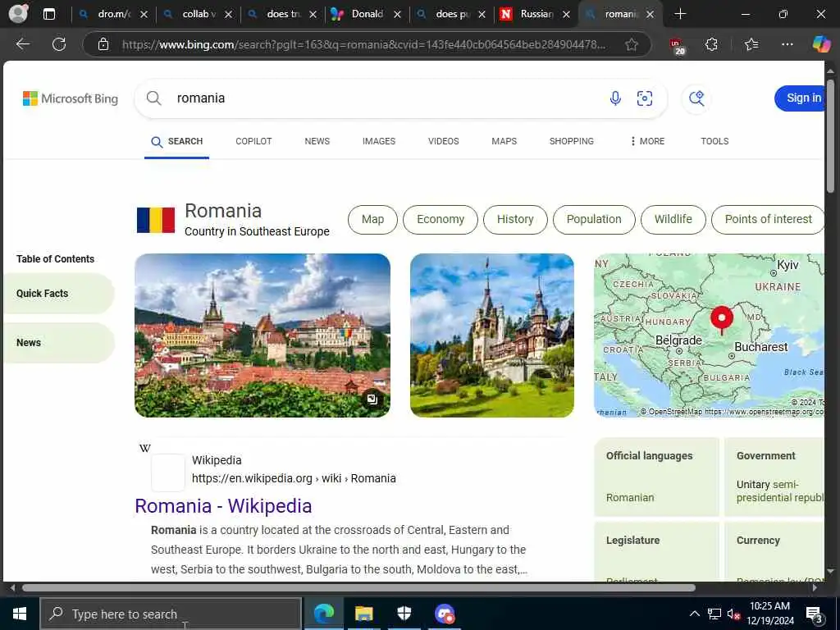The image size is (840, 630).
Task: Open a new tab with the plus button
Action: pos(680,14)
